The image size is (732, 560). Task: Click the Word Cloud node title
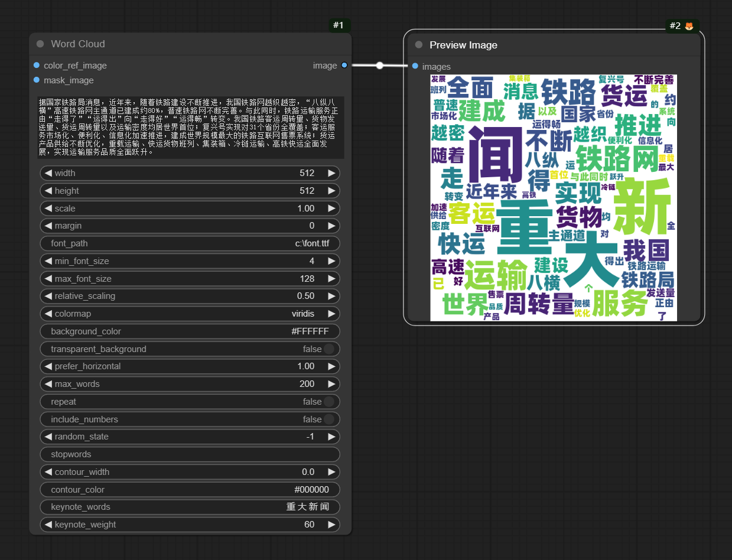pyautogui.click(x=78, y=44)
